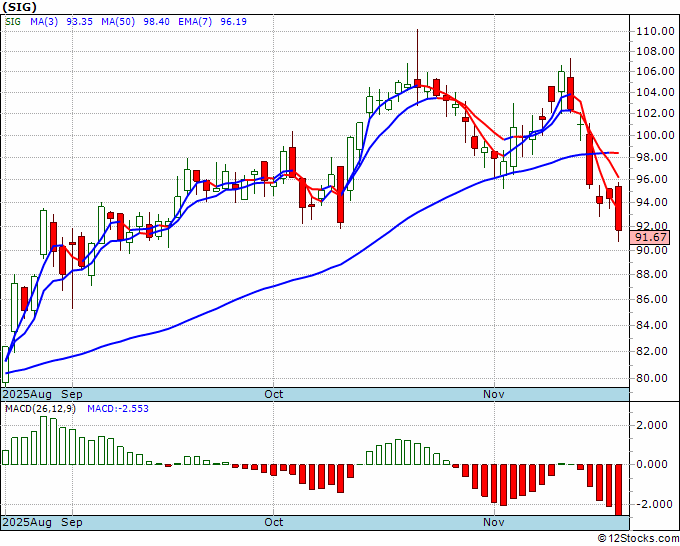Click the tall-wick candle peaking near 110
Screen dimensions: 680x546
pyautogui.click(x=417, y=67)
